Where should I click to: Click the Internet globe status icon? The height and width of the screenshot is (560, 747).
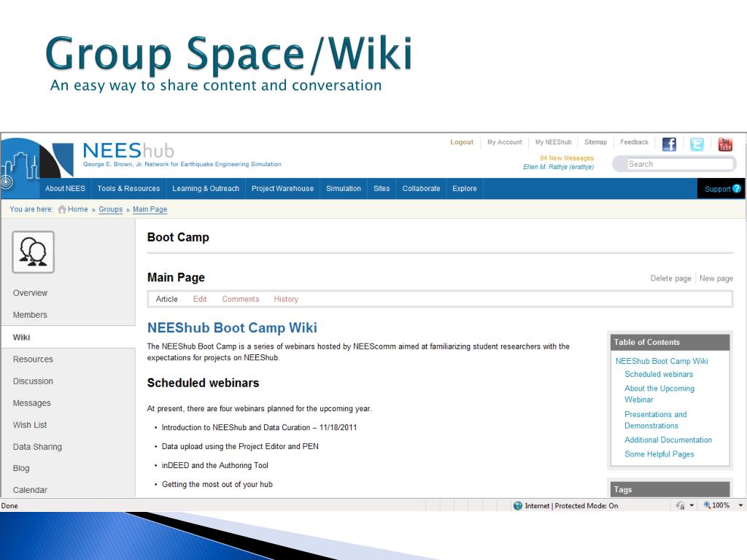pos(518,505)
